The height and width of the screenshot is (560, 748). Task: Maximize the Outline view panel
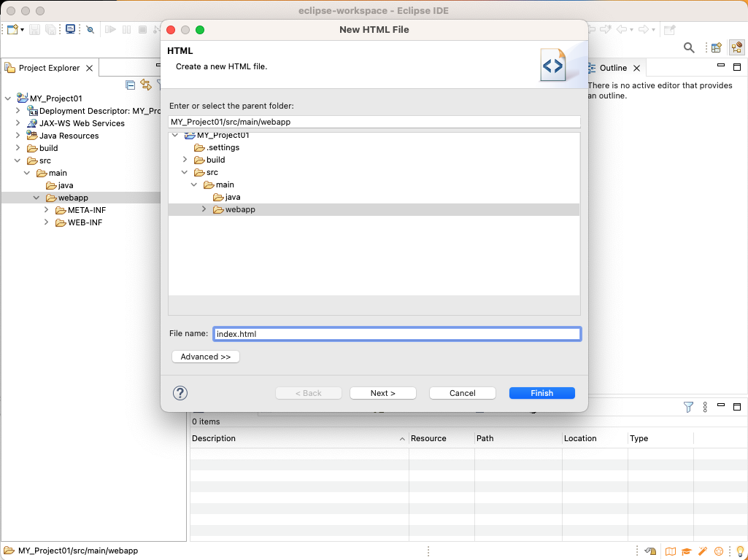coord(737,67)
